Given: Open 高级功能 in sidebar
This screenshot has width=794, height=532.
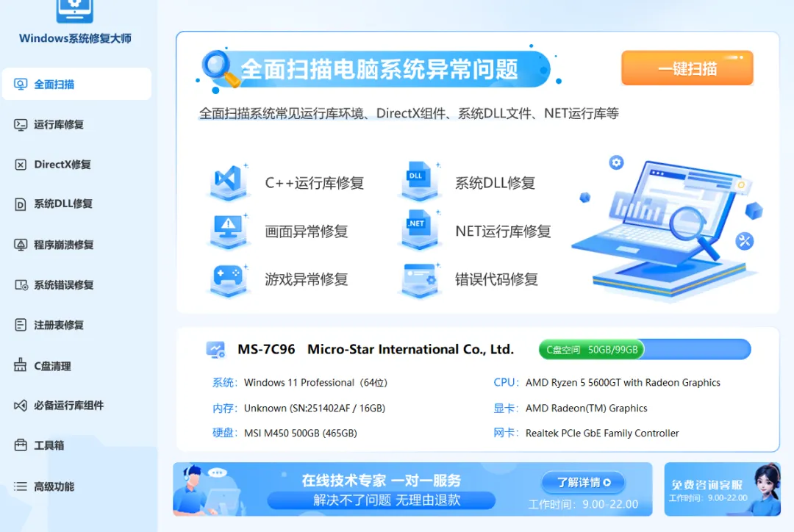Looking at the screenshot, I should tap(76, 486).
